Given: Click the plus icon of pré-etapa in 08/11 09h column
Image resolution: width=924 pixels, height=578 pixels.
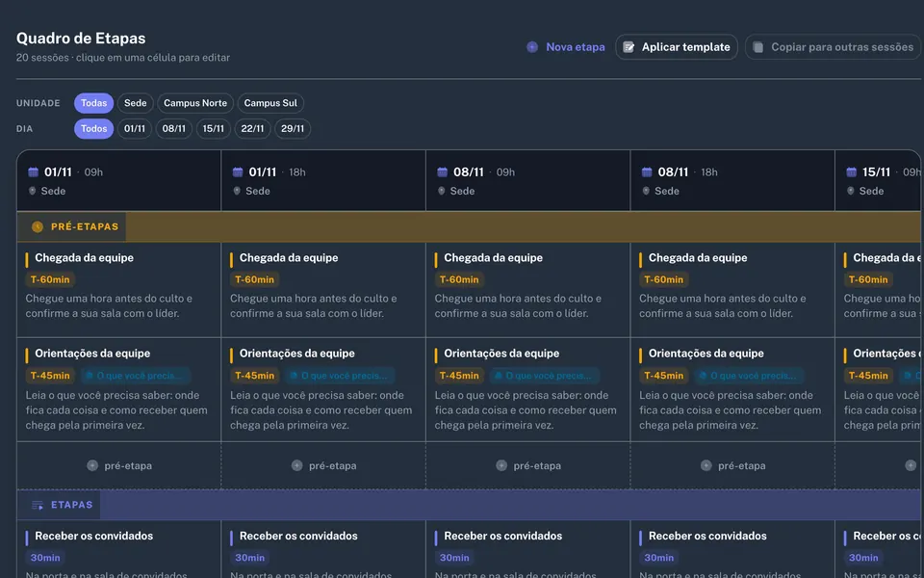Looking at the screenshot, I should 501,465.
